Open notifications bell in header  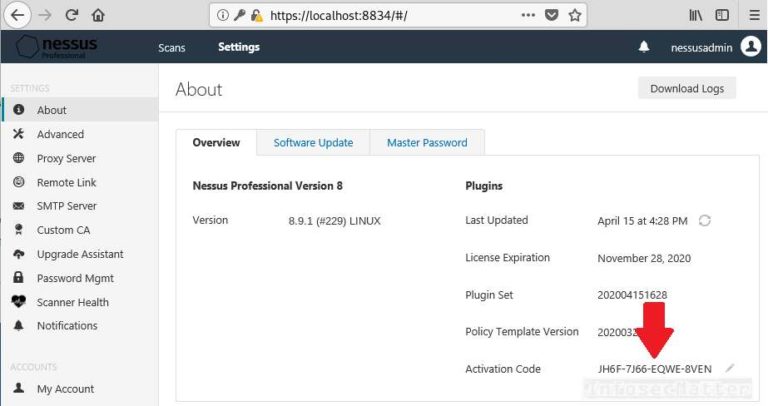[644, 47]
